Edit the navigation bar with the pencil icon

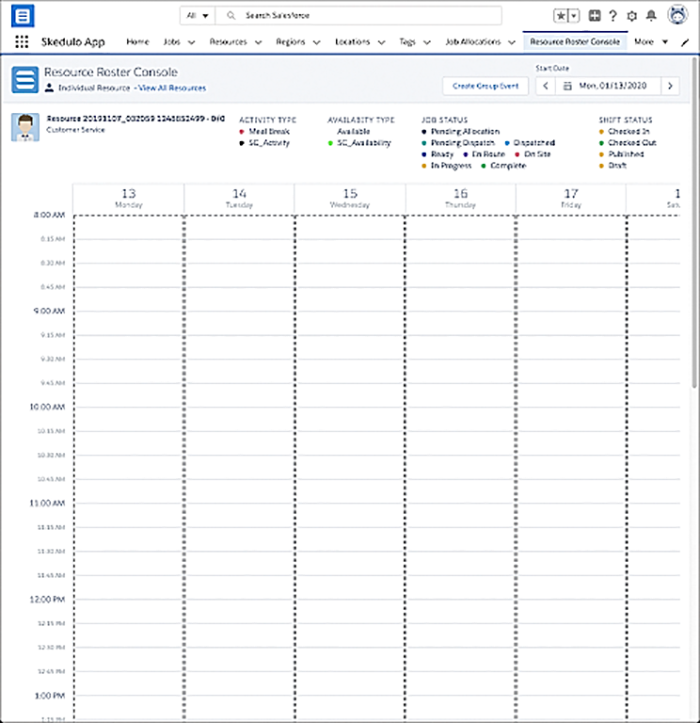[x=685, y=42]
